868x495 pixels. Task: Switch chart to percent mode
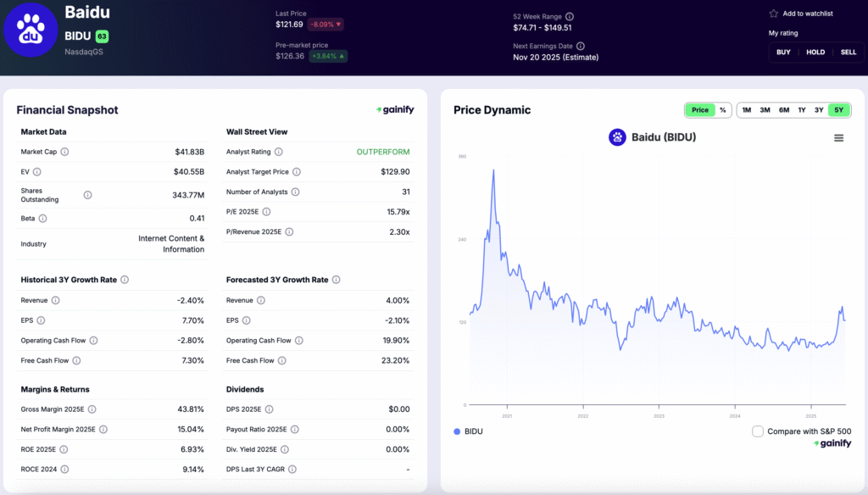722,110
